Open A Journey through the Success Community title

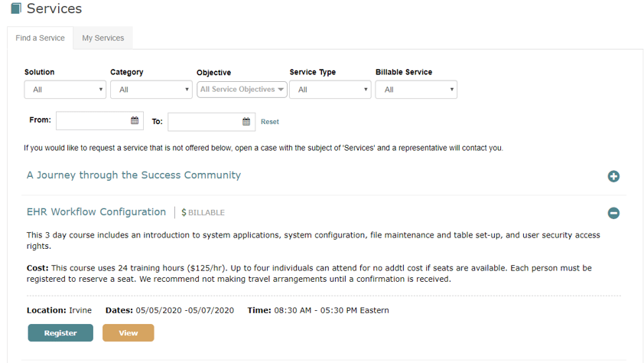point(134,175)
